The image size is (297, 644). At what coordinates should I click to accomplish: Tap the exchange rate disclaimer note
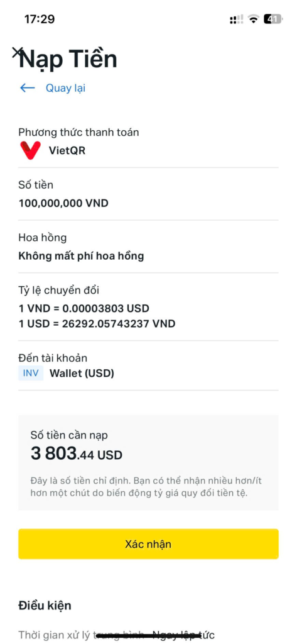click(146, 487)
